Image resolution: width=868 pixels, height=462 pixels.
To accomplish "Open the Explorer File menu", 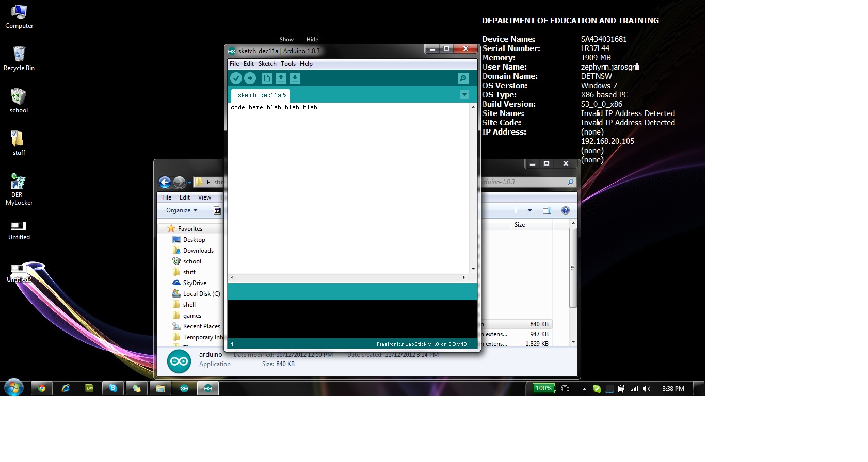I will (x=167, y=197).
